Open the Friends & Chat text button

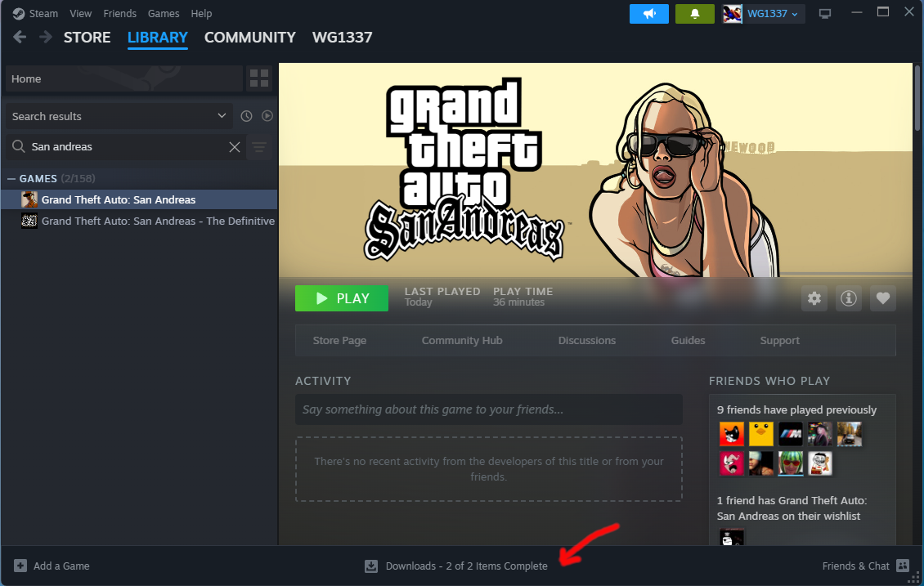855,566
